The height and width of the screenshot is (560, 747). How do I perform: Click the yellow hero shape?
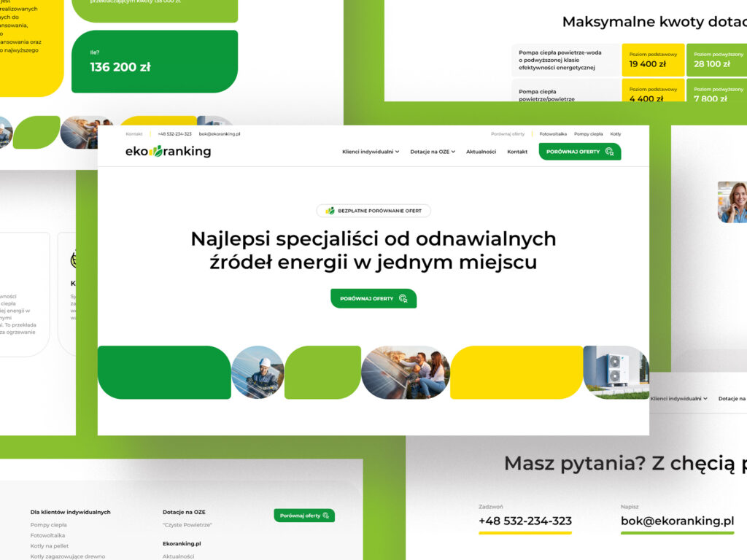516,373
